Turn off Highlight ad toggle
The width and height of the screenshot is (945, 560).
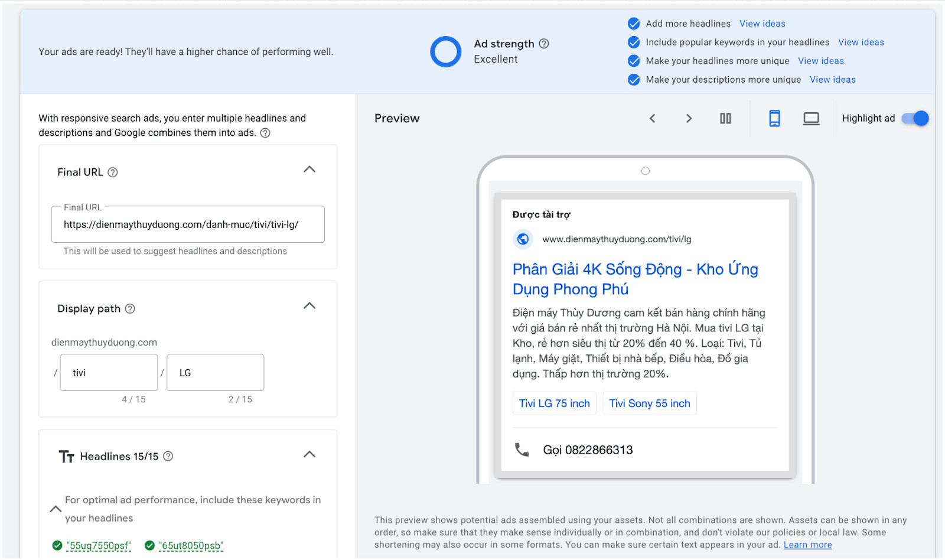[915, 119]
